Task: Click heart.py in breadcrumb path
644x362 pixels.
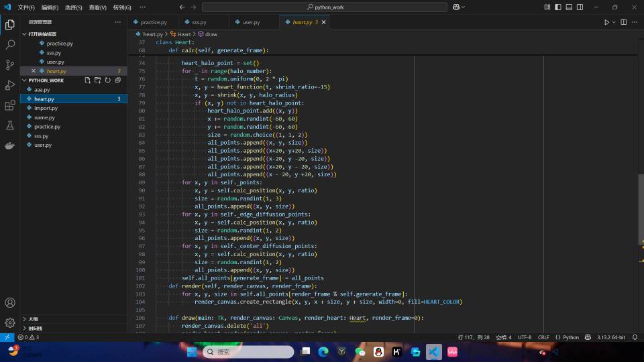Action: click(x=153, y=34)
